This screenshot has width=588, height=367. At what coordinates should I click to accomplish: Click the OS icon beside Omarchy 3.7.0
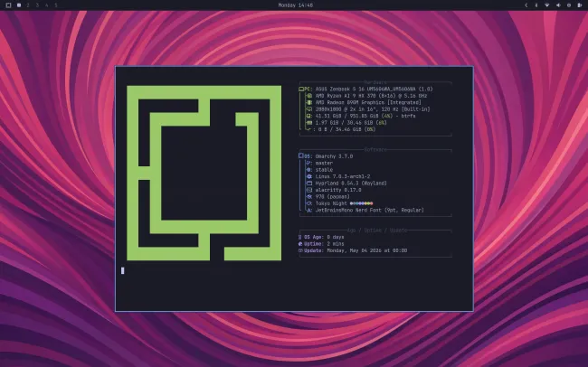pos(301,156)
